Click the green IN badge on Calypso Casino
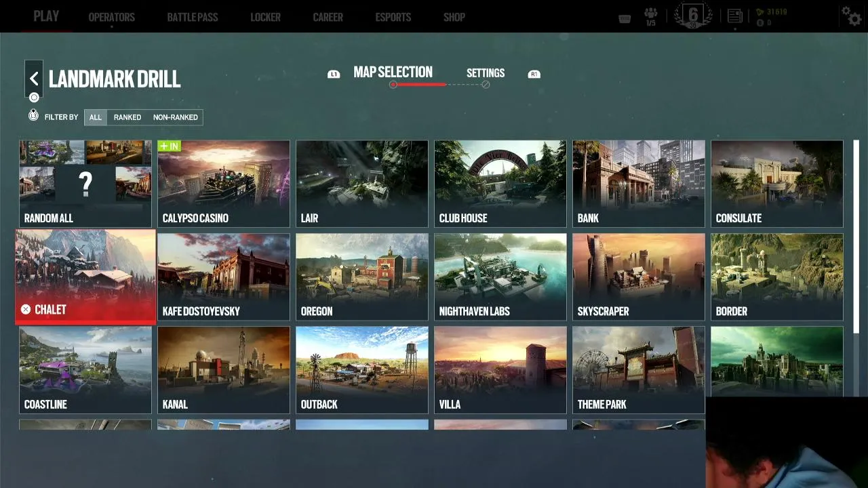The image size is (868, 488). 169,146
